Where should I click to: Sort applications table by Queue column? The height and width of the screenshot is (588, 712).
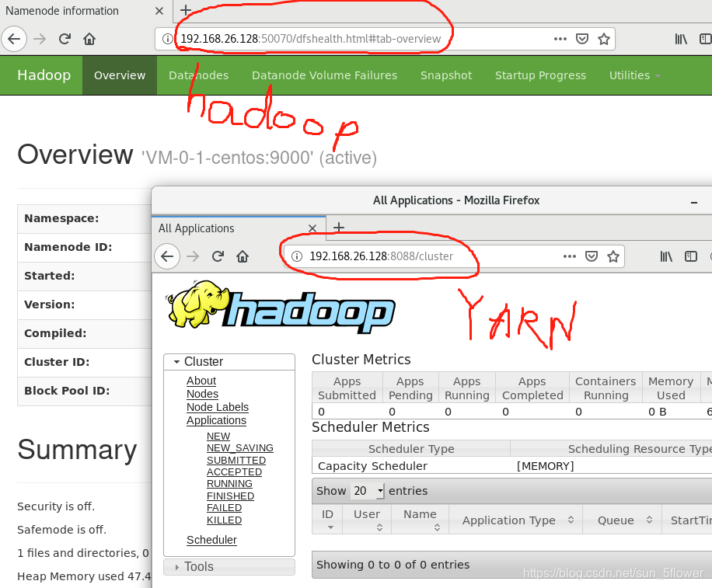622,520
